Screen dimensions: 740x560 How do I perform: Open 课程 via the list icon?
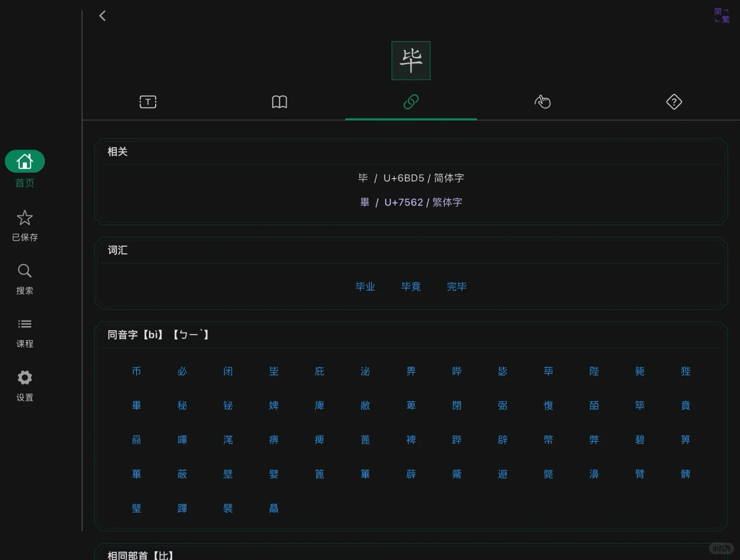point(24,324)
